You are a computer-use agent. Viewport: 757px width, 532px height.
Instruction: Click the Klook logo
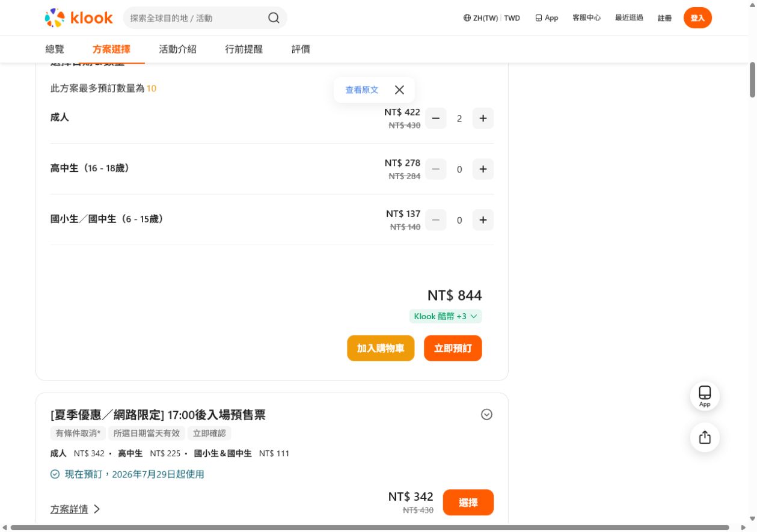[79, 18]
